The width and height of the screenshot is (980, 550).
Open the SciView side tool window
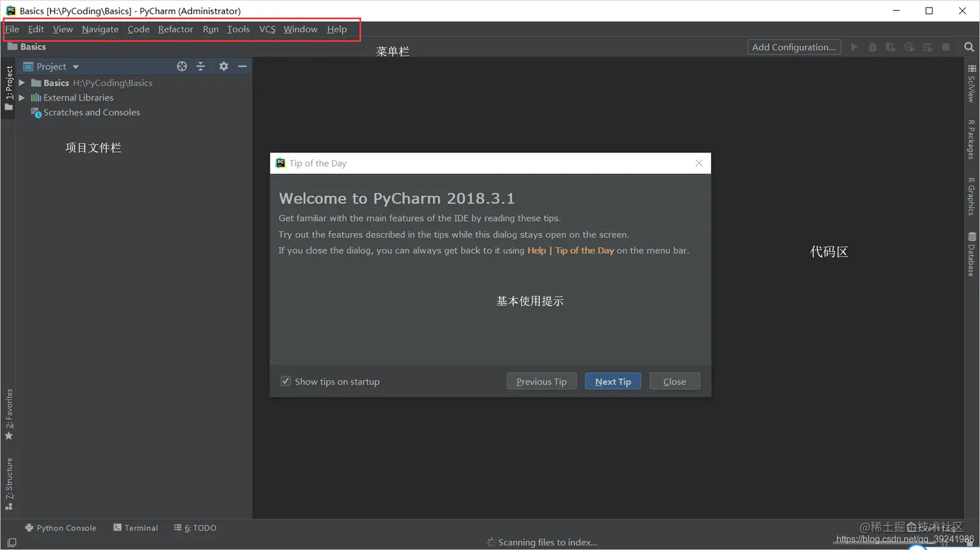coord(972,83)
